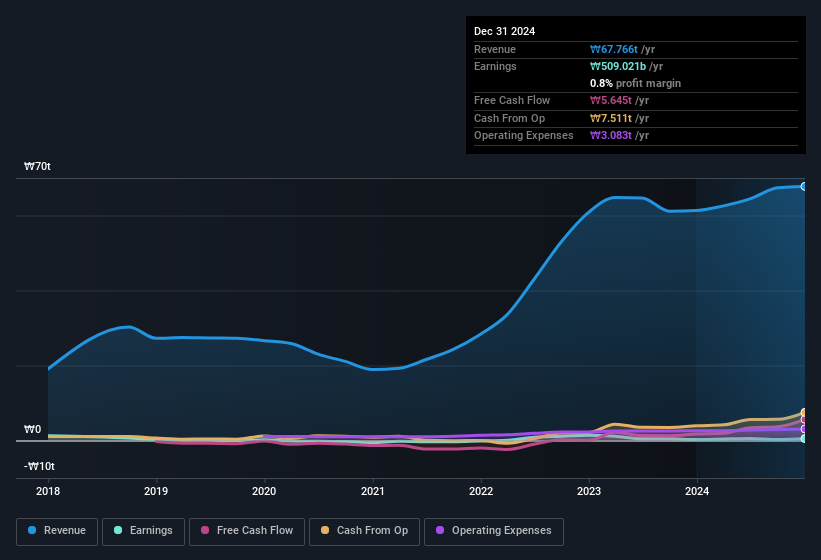Click the Revenue label in tooltip
Image resolution: width=821 pixels, height=560 pixels.
[495, 49]
